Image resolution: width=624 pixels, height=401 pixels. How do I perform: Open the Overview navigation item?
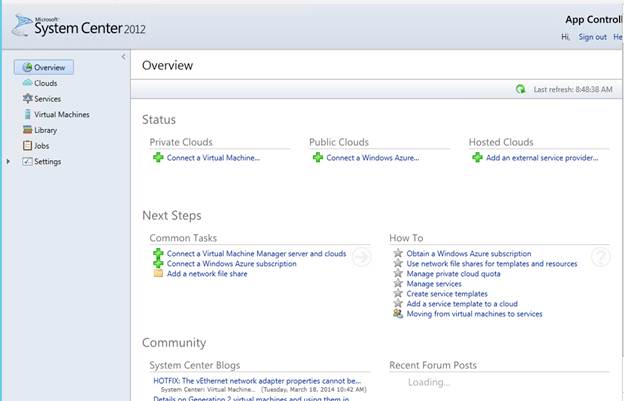point(44,67)
